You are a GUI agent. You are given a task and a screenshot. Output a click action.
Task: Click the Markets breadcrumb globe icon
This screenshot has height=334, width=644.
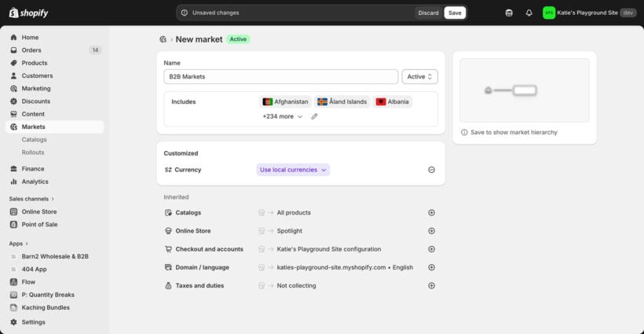pos(163,39)
